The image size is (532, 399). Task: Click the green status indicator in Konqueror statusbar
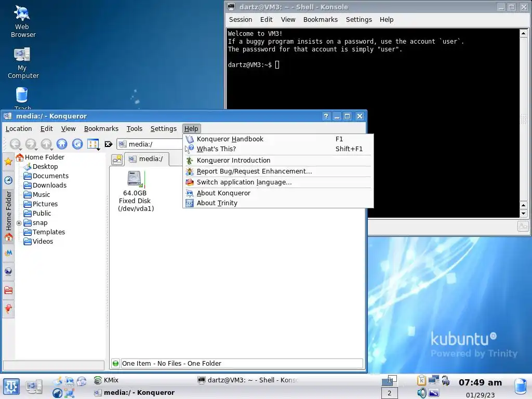pyautogui.click(x=116, y=363)
